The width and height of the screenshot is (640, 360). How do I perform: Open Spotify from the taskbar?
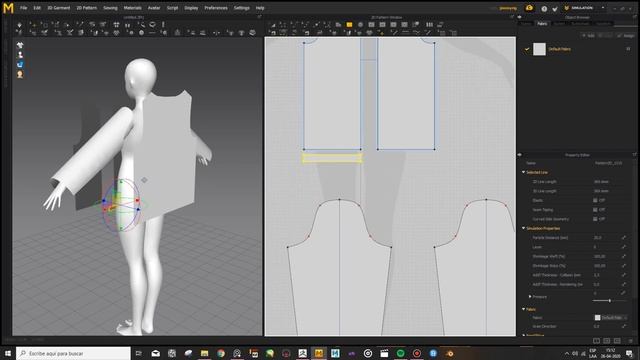click(x=400, y=353)
